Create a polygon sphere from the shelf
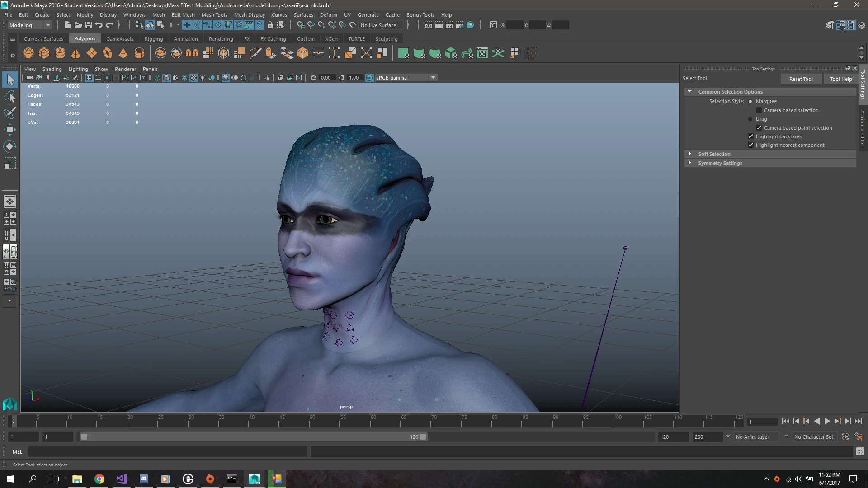Viewport: 868px width, 488px height. click(28, 53)
